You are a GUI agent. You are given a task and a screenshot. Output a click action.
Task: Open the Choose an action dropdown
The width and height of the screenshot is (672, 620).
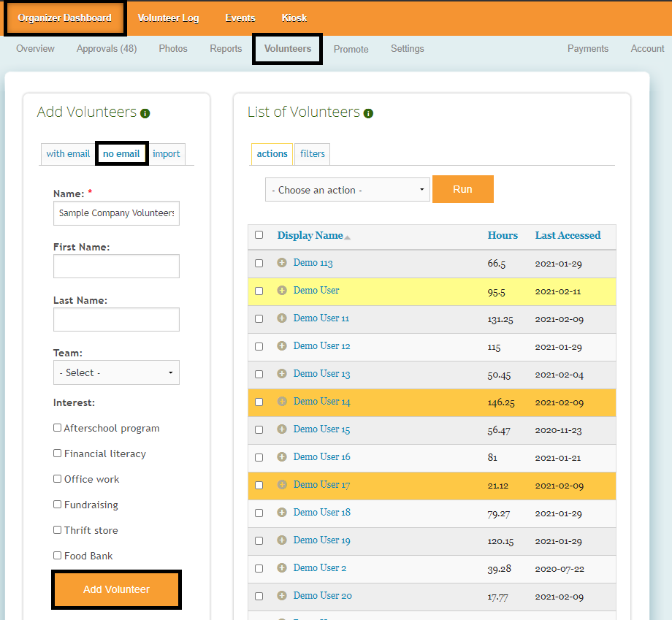pyautogui.click(x=347, y=190)
